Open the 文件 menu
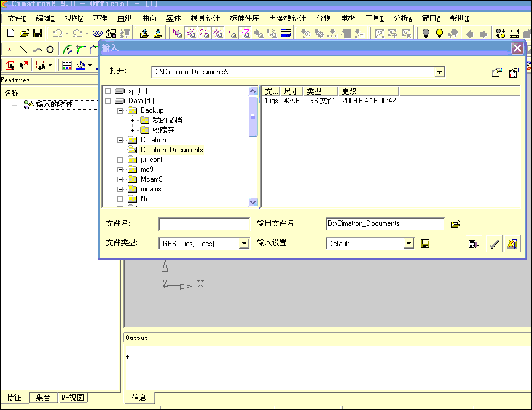This screenshot has width=532, height=410. click(17, 18)
